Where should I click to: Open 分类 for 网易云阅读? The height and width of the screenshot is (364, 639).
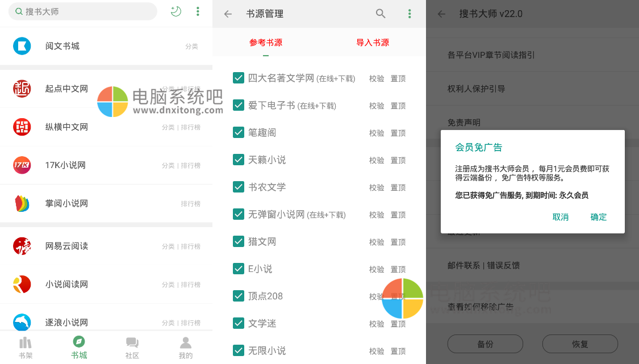pos(168,246)
